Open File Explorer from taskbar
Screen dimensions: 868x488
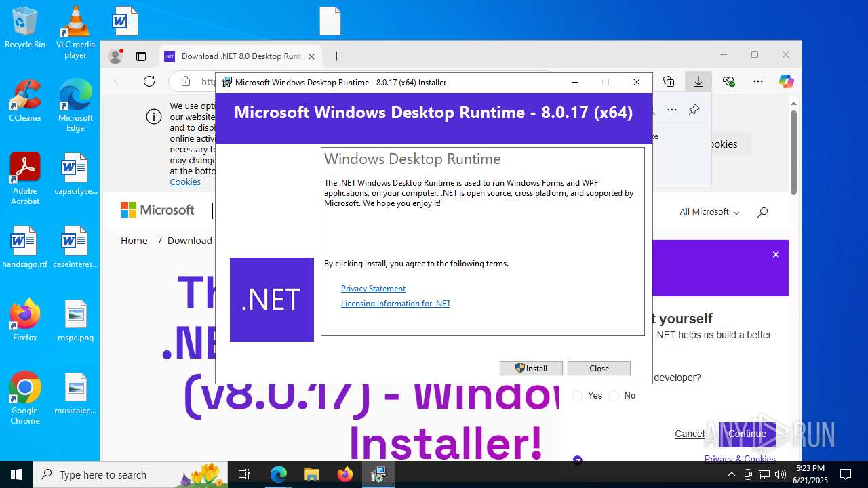pyautogui.click(x=311, y=474)
